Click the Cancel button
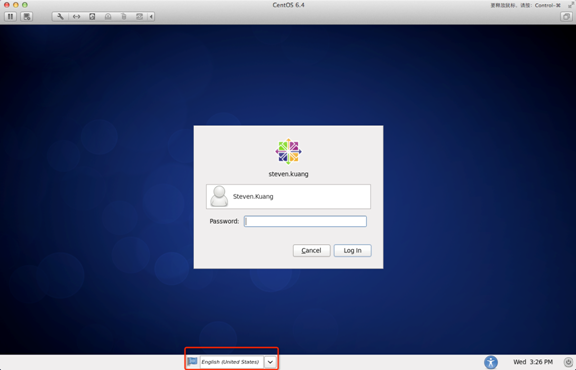 (x=312, y=251)
